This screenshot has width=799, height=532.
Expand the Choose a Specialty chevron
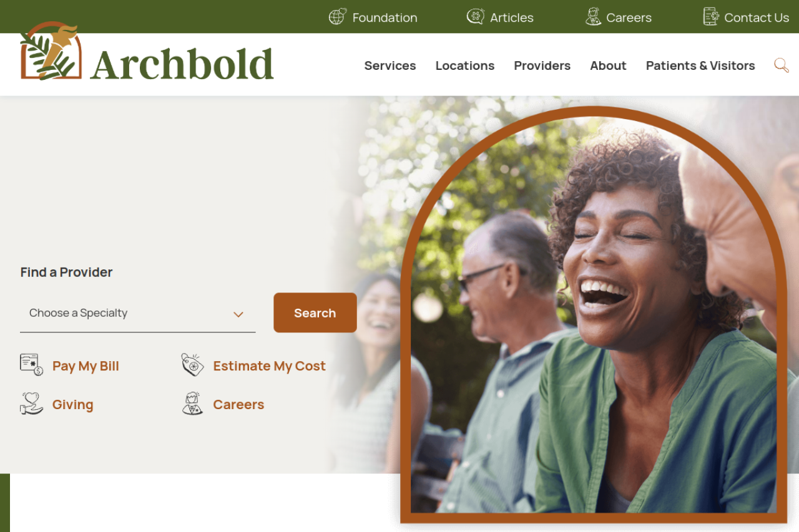(x=238, y=314)
